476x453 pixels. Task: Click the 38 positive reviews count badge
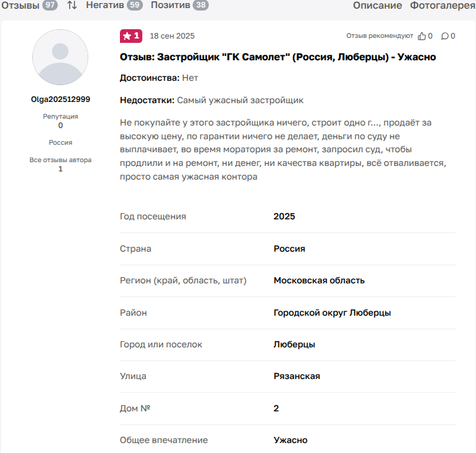click(x=200, y=5)
